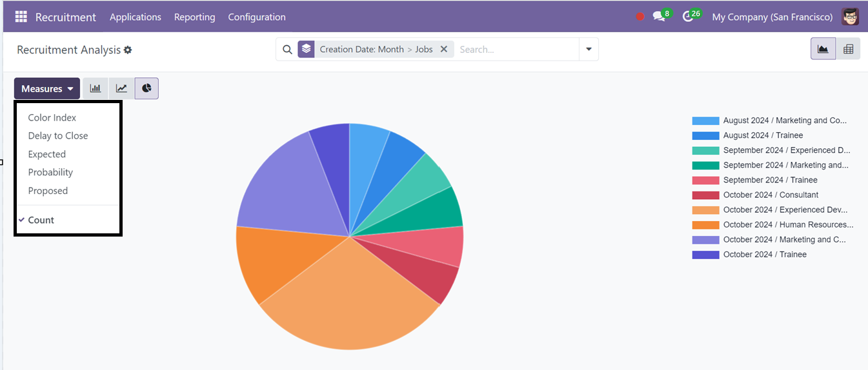868x370 pixels.
Task: Select the Color Index measure
Action: click(52, 117)
